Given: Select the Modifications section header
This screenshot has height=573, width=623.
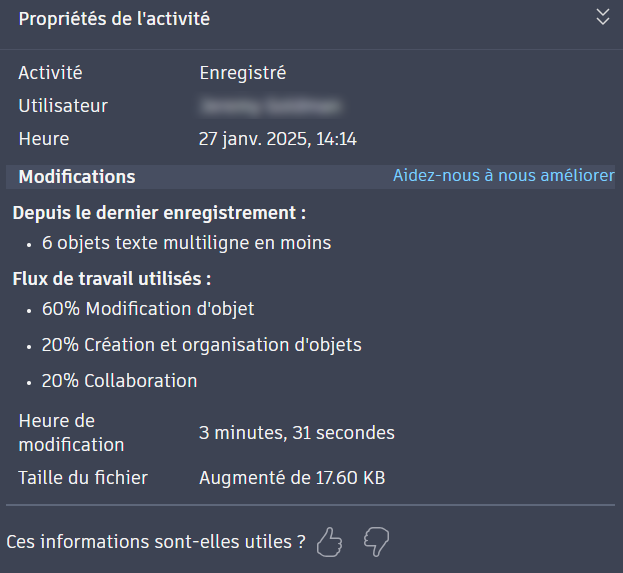Looking at the screenshot, I should 77,177.
